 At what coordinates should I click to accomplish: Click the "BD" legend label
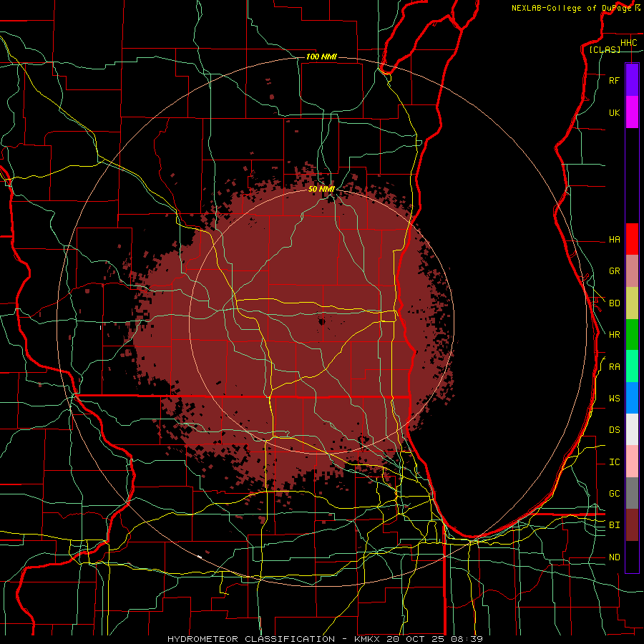[614, 303]
